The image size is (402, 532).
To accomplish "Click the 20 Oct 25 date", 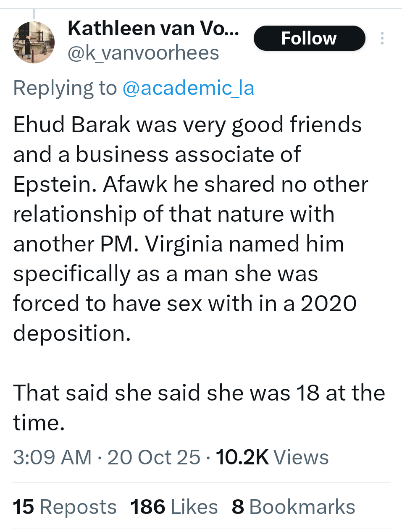I will [154, 457].
